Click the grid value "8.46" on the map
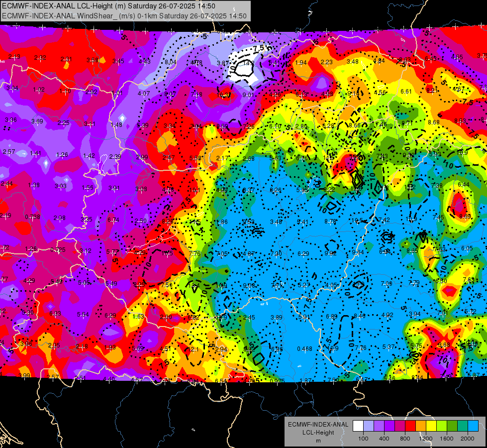This screenshot has height=448, width=487. [x=360, y=316]
